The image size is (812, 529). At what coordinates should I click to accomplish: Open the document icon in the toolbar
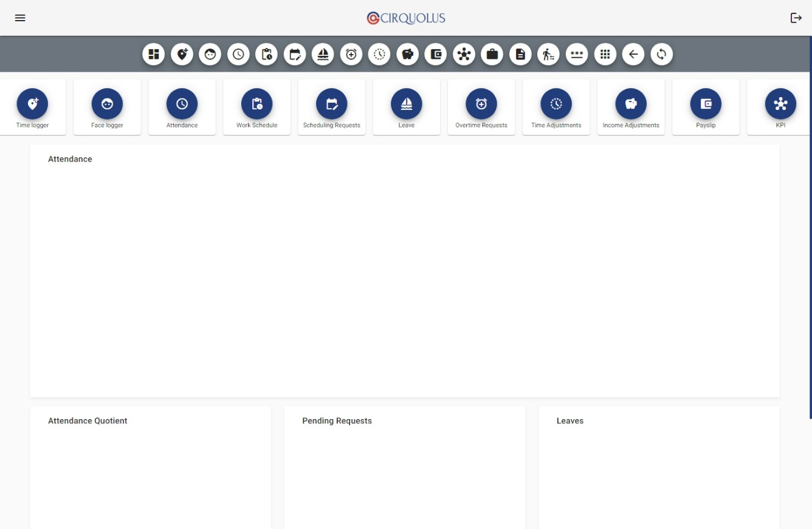pyautogui.click(x=520, y=54)
